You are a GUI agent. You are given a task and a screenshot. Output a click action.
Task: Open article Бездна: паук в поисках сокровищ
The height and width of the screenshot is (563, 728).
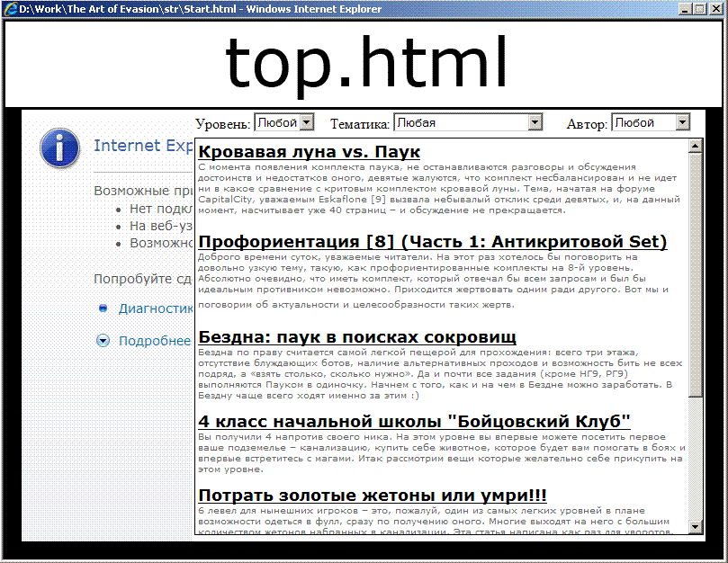(357, 337)
